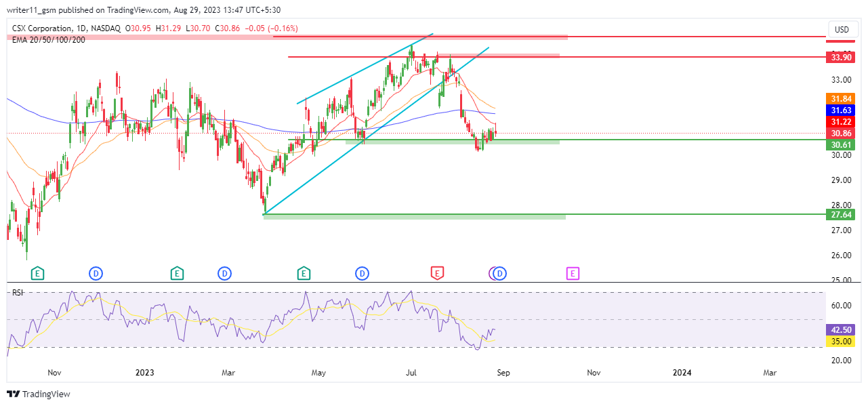Screen dimensions: 868x406
Task: Click the H31.29 high value in legend
Action: [x=169, y=28]
